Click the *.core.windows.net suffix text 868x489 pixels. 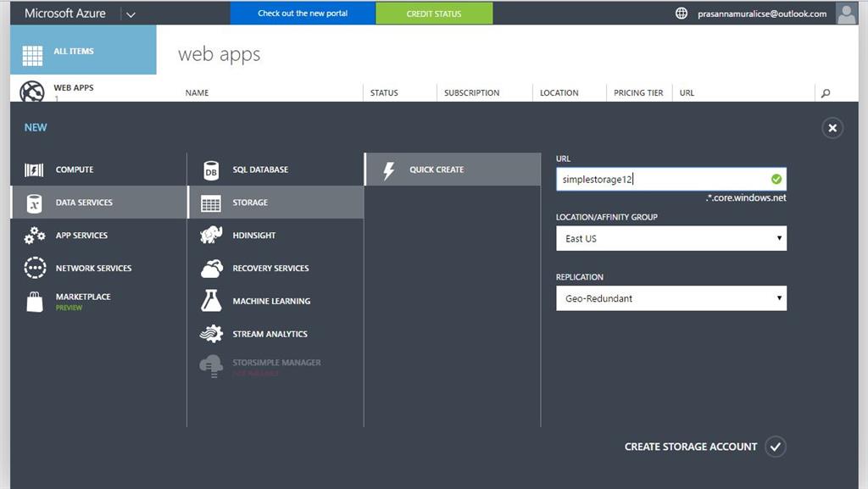(746, 197)
